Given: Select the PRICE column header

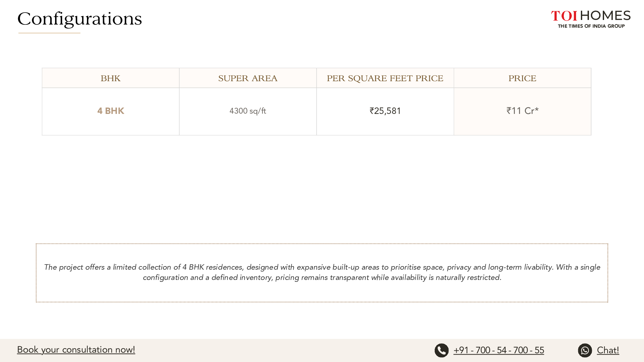Looking at the screenshot, I should click(522, 78).
